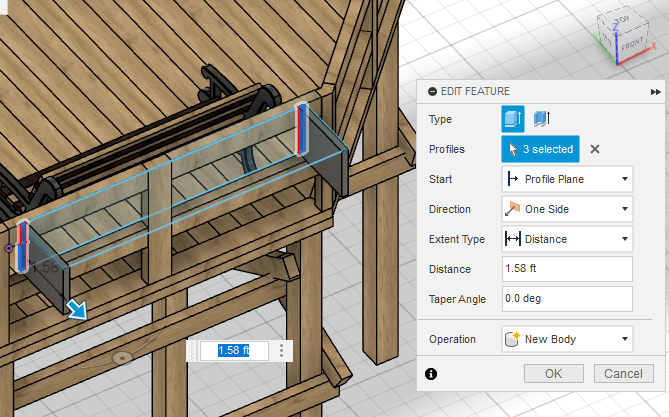Click the blue extrude direction arrow manipulator

77,309
